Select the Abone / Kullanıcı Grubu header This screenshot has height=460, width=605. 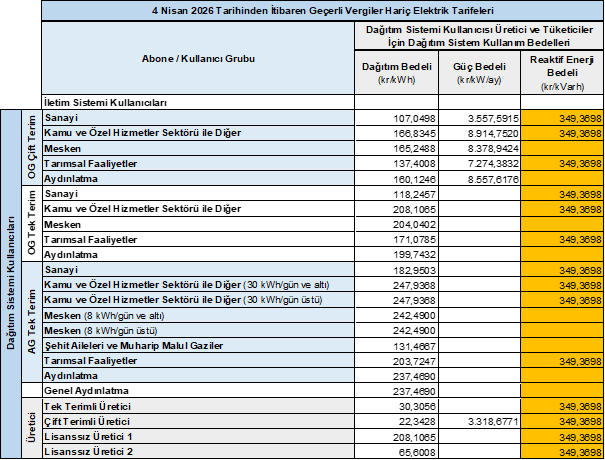click(198, 58)
